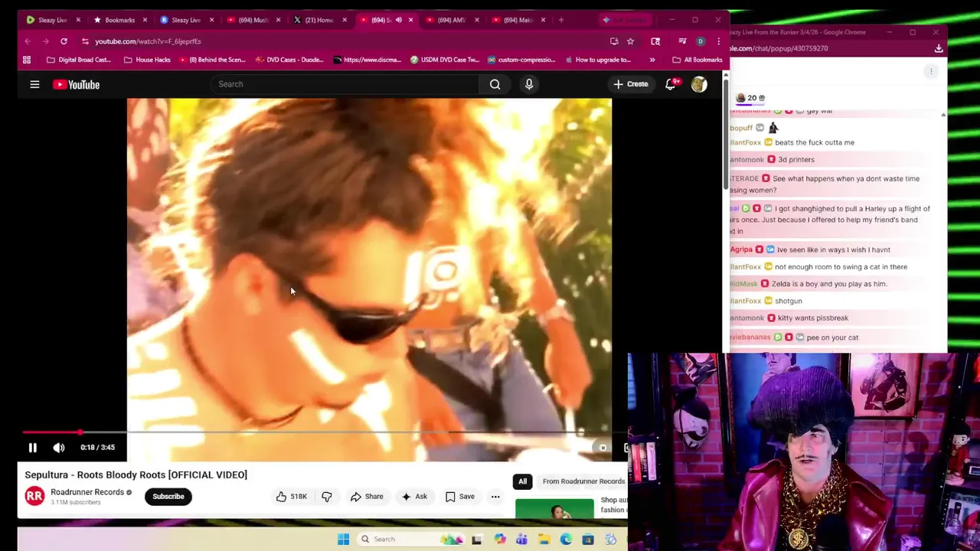Screen dimensions: 980x551
Task: Open the YouTube account avatar menu
Action: (698, 84)
